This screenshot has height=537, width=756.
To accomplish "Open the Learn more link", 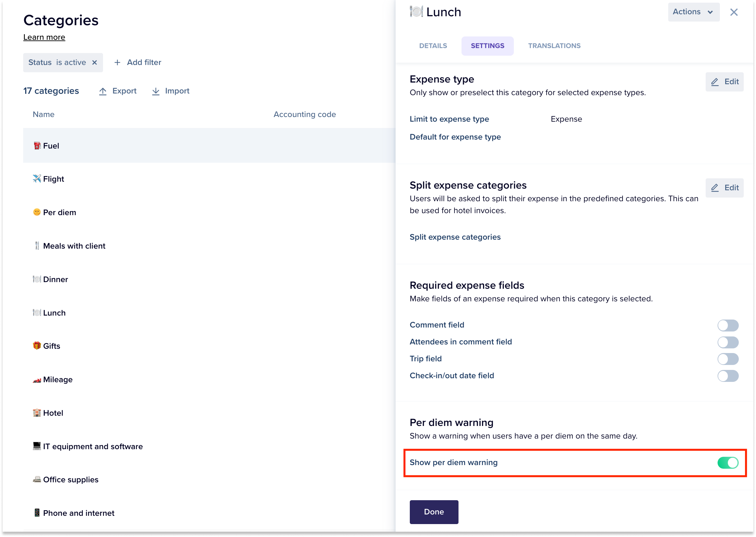I will pos(44,37).
